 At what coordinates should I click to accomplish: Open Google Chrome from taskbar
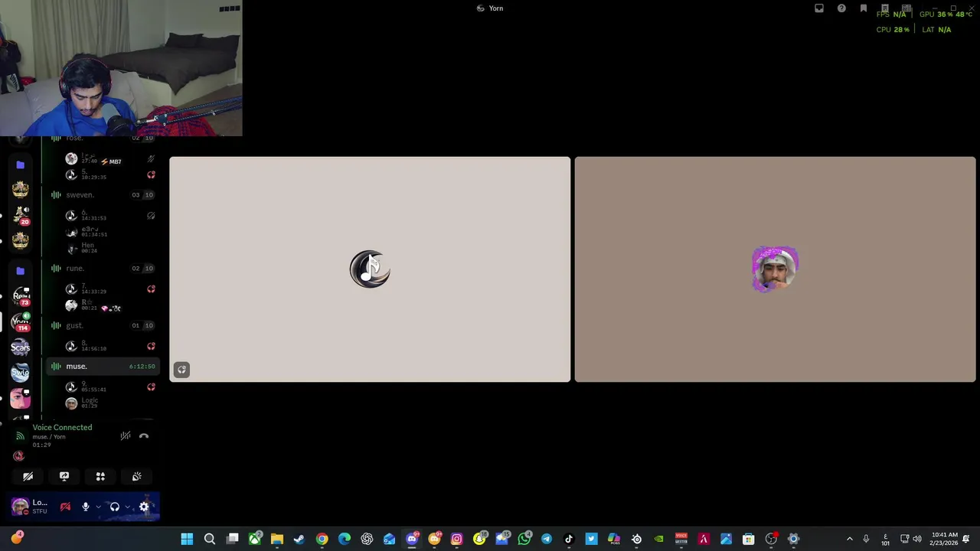tap(322, 540)
